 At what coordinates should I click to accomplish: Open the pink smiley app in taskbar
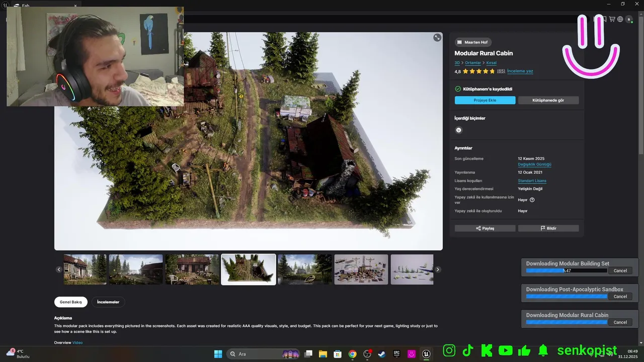click(412, 354)
